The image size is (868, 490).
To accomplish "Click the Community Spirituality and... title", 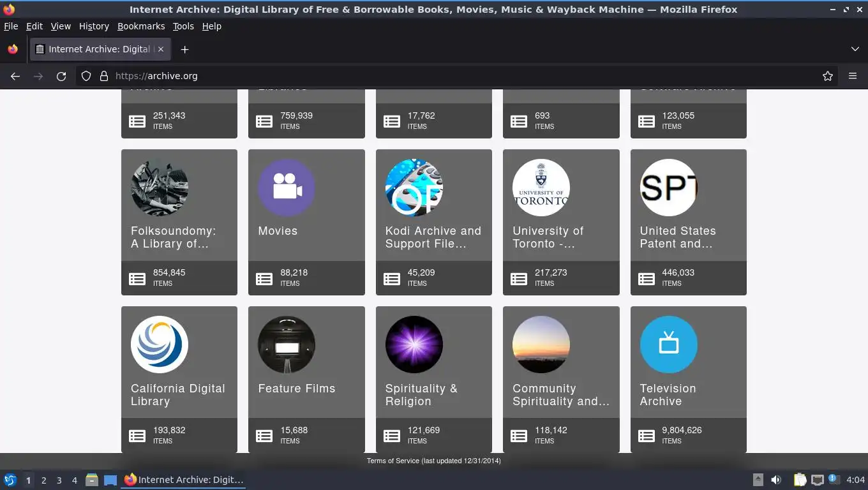I will (561, 395).
